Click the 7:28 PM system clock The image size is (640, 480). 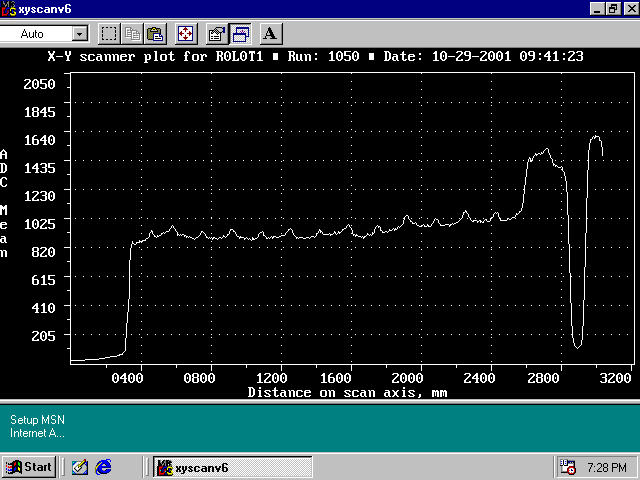click(x=607, y=467)
